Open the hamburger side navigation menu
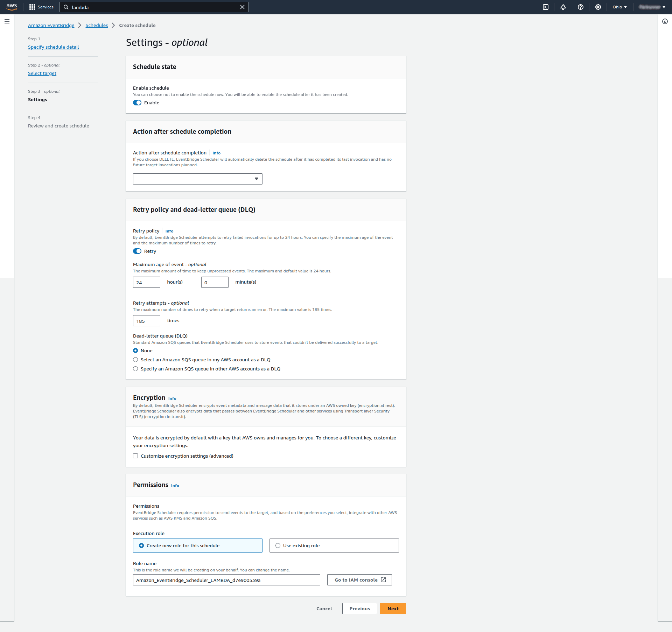This screenshot has width=672, height=632. 7,21
